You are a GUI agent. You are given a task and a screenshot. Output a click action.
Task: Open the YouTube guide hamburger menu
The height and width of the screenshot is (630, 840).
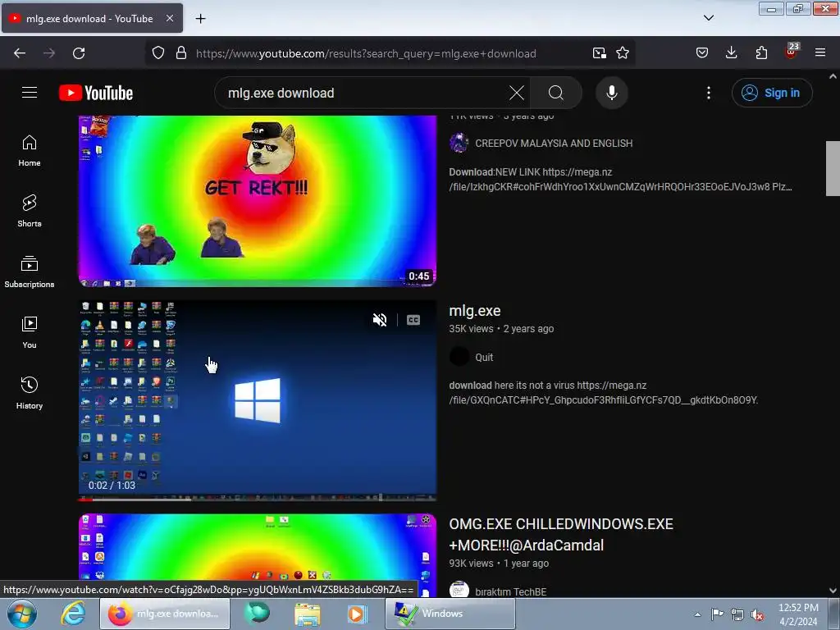coord(30,93)
